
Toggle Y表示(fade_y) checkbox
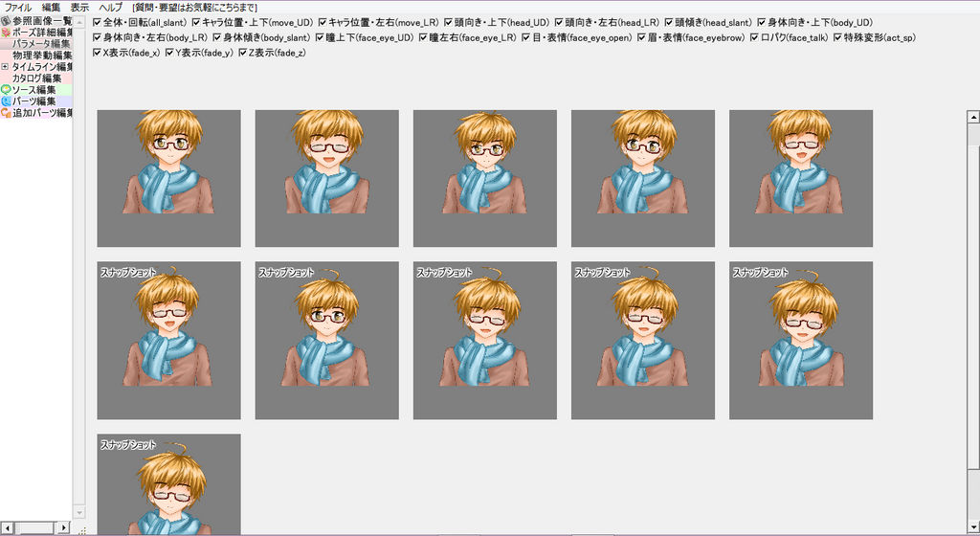[x=169, y=53]
